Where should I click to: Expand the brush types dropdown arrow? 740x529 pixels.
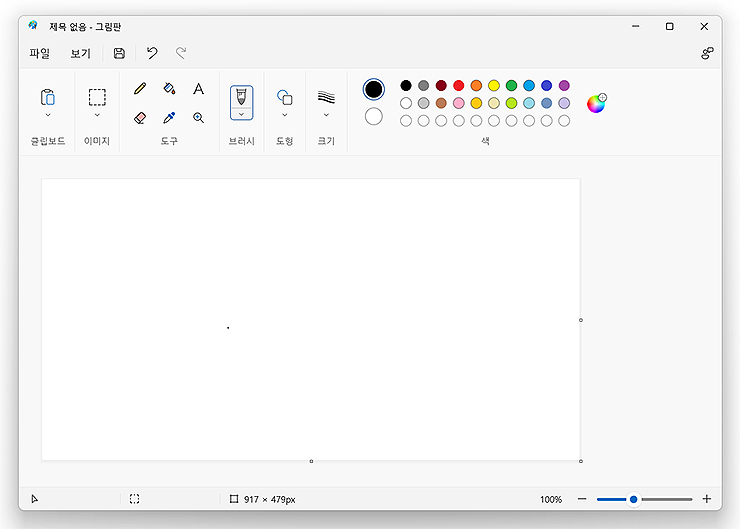click(241, 114)
